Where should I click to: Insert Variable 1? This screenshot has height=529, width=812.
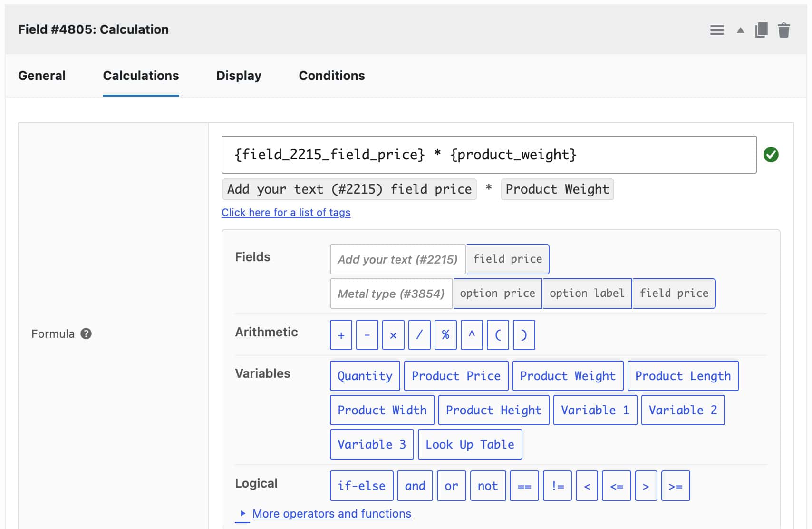[595, 410]
